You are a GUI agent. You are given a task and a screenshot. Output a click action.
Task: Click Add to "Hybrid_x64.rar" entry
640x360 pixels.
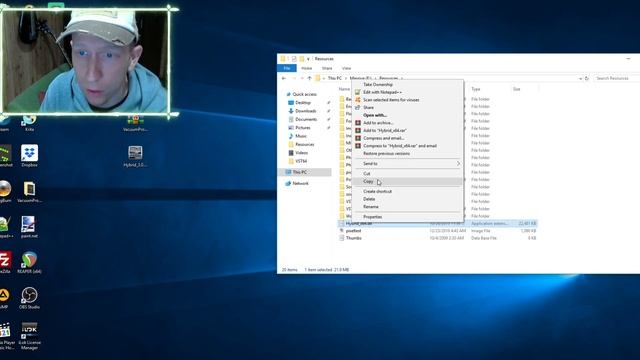(408, 131)
